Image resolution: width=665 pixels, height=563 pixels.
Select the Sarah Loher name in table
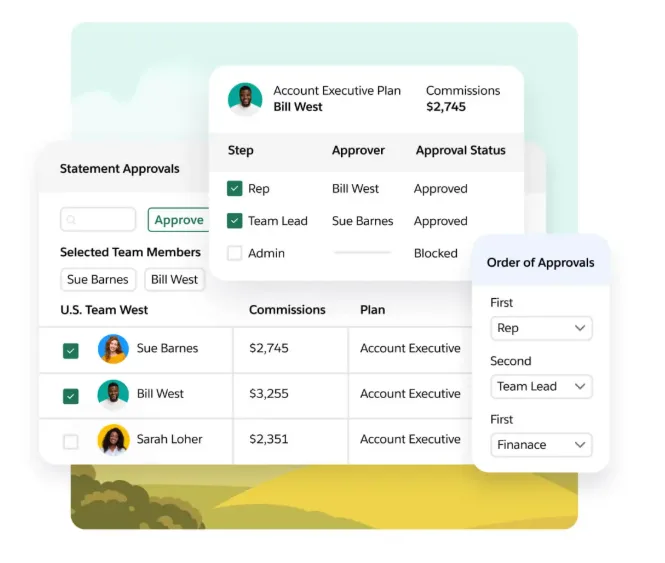click(x=169, y=439)
